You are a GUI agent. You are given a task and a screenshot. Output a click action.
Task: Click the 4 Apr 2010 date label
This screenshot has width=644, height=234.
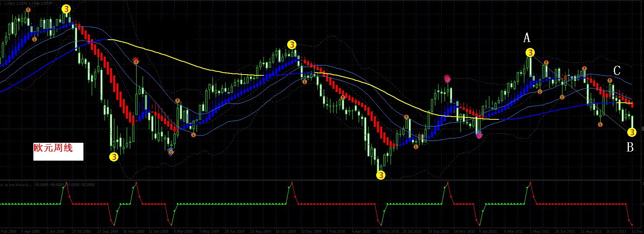point(362,231)
